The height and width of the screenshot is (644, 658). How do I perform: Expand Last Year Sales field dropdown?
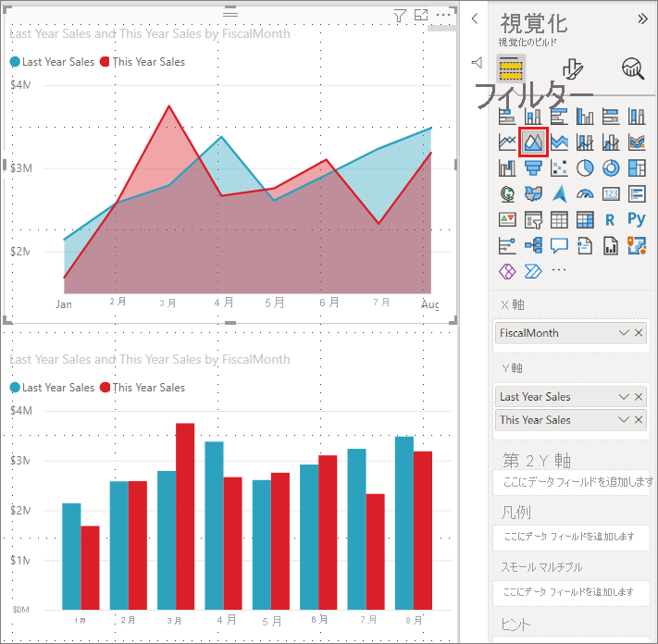(624, 397)
